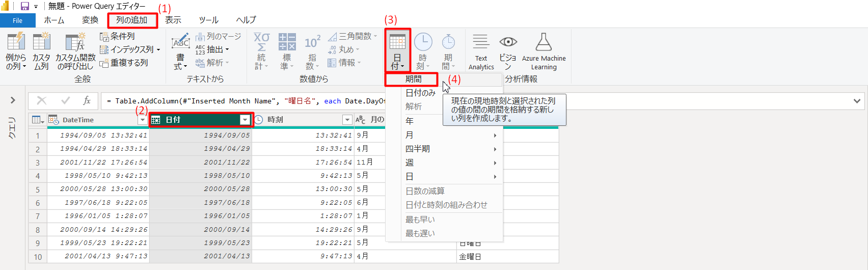
Task: Open the 時刻 column filter dropdown
Action: 347,120
